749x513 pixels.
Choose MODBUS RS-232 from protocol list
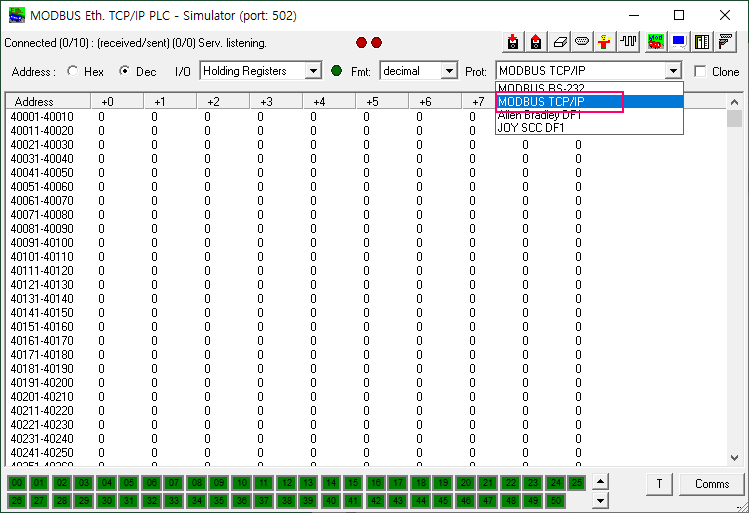point(589,87)
